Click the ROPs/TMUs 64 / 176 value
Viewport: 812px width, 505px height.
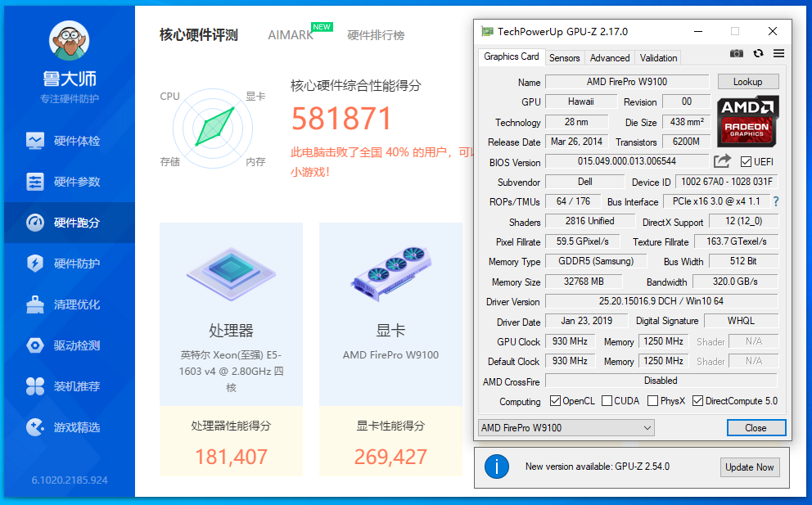pos(573,201)
